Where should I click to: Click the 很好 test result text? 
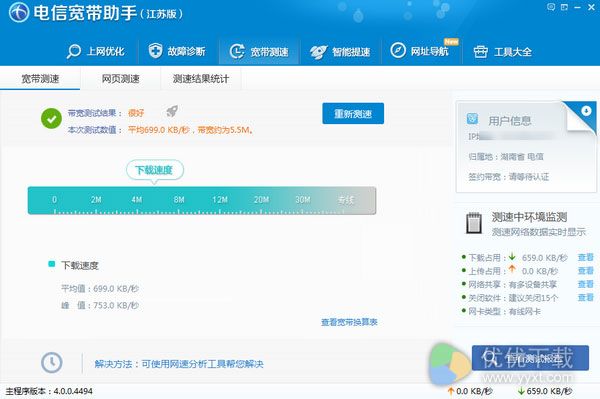[136, 113]
